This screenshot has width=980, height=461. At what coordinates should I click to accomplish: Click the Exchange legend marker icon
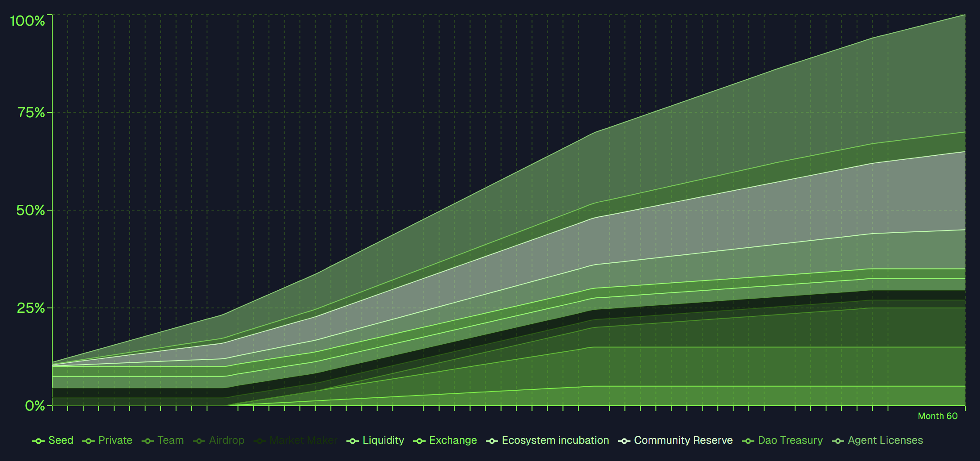419,441
